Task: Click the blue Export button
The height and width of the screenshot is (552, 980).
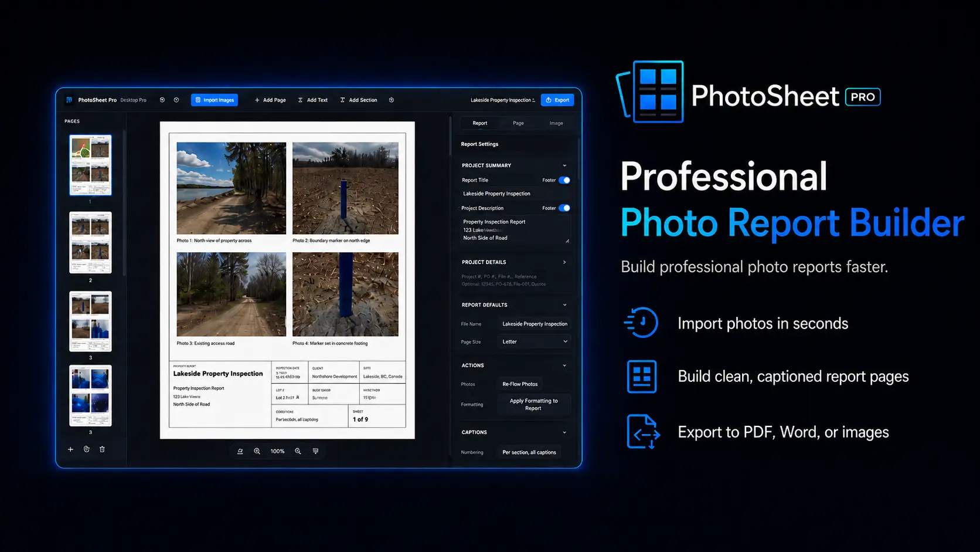Action: [557, 100]
